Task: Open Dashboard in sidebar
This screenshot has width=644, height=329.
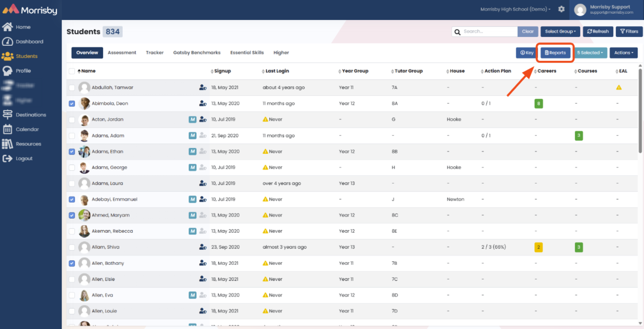Action: pos(23,41)
